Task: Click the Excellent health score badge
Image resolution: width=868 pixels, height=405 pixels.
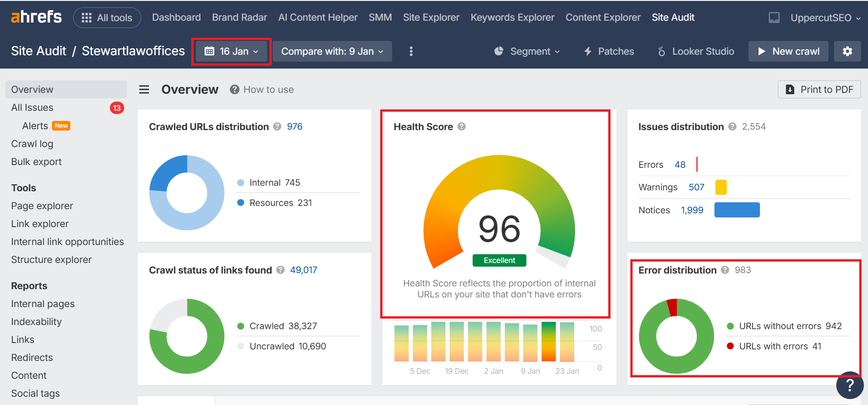Action: 499,260
